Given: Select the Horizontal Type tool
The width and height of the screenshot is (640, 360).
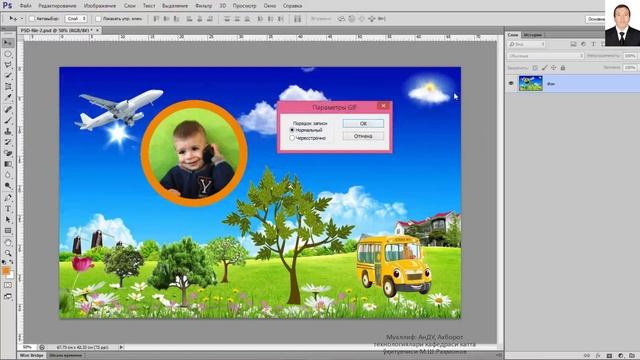Looking at the screenshot, I should pos(8,209).
